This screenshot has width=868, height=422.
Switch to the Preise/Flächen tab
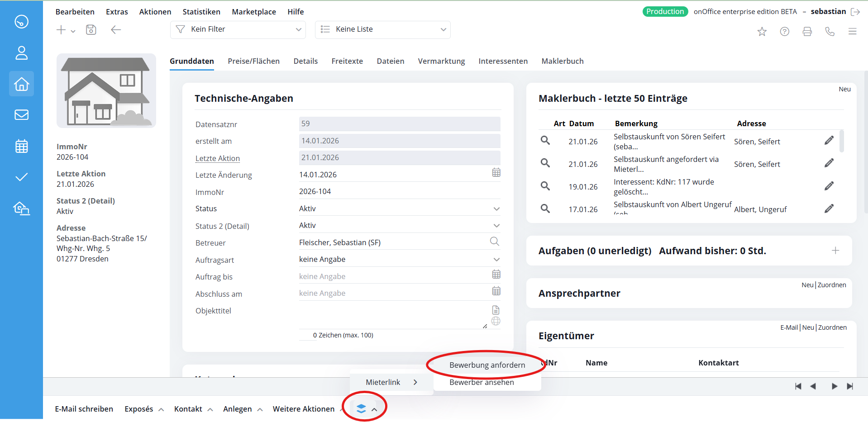tap(253, 61)
